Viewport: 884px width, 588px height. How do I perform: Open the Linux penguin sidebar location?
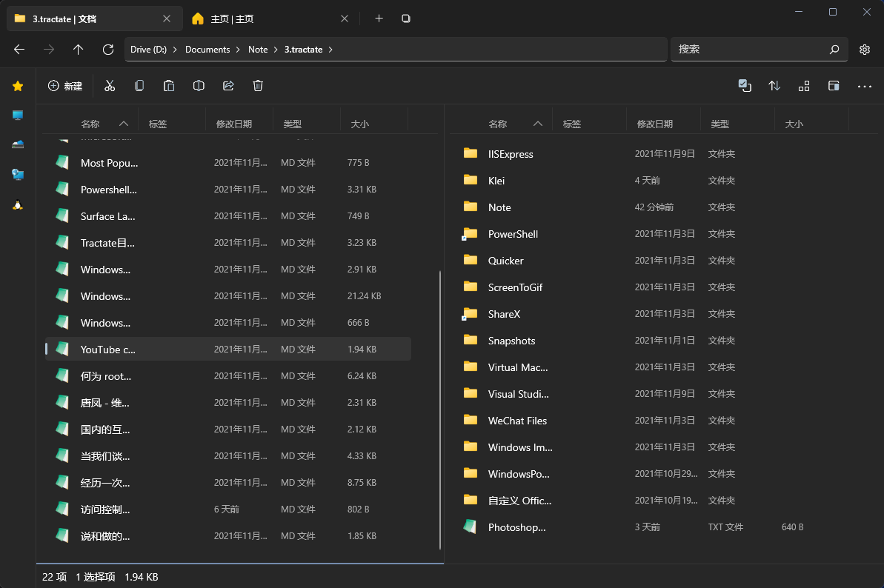point(18,204)
